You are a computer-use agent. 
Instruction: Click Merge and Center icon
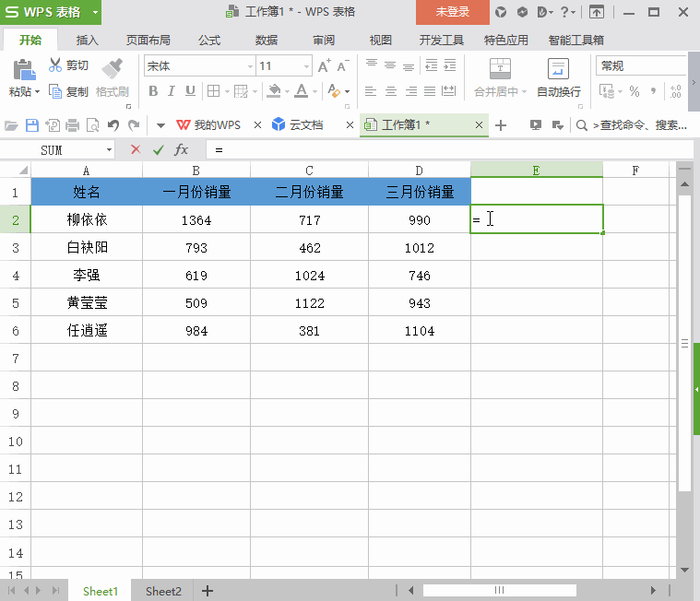point(500,69)
